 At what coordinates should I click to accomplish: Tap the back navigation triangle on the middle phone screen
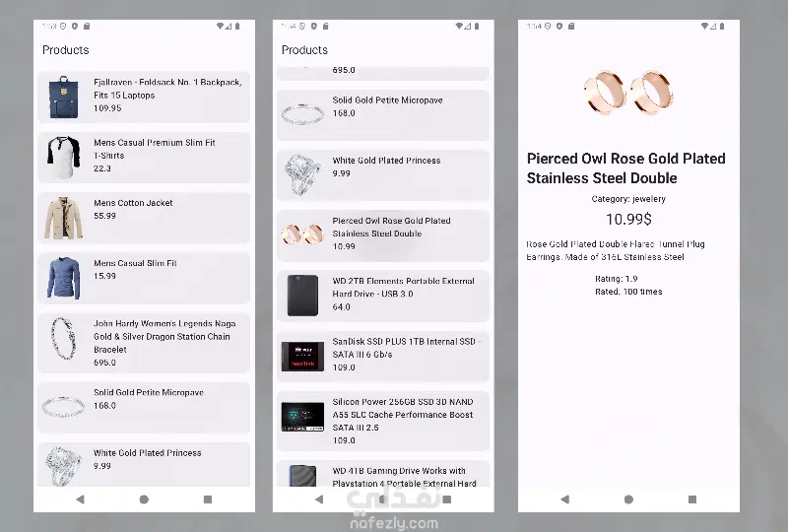[x=319, y=499]
